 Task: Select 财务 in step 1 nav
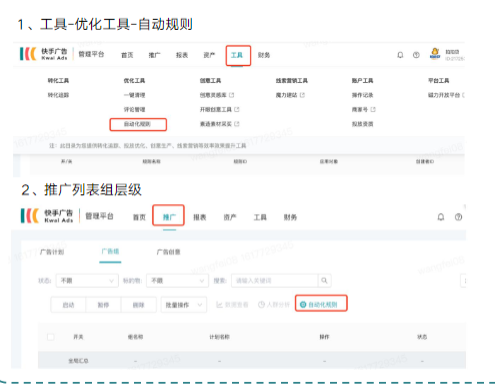coord(264,55)
